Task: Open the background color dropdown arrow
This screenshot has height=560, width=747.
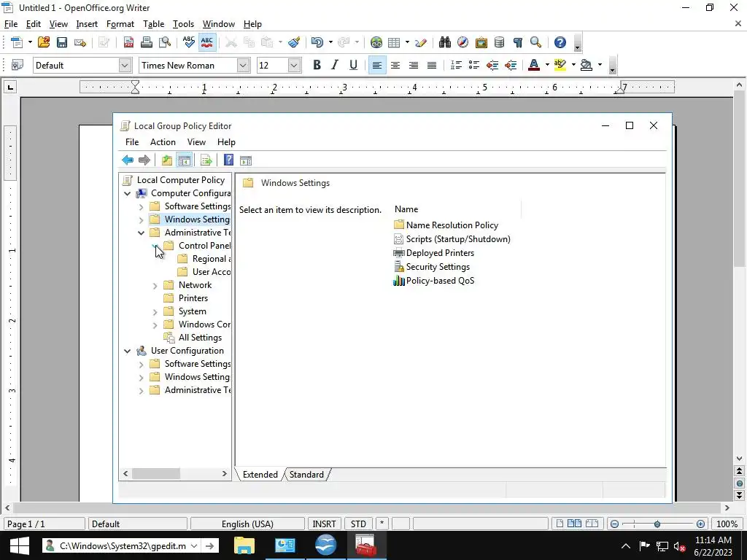Action: coord(600,65)
